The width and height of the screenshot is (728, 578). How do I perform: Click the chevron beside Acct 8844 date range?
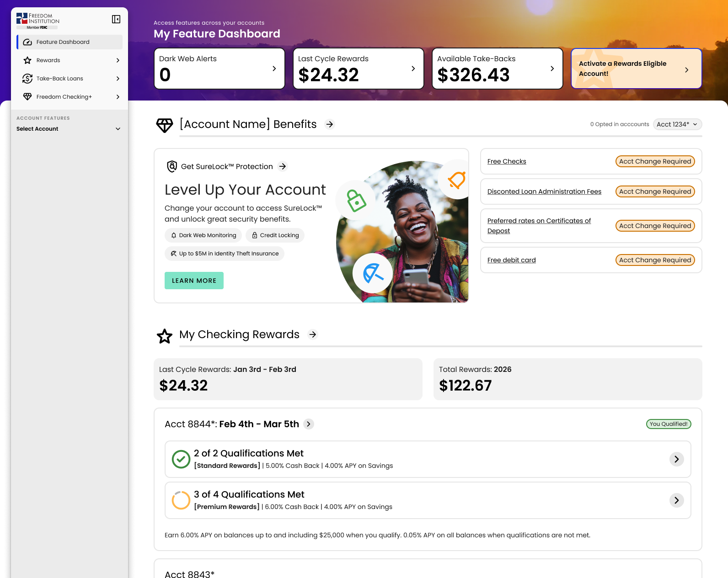click(x=309, y=424)
